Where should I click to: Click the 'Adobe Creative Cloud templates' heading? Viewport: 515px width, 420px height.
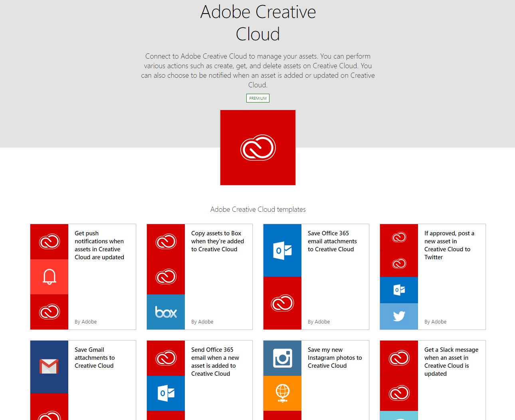coord(258,209)
